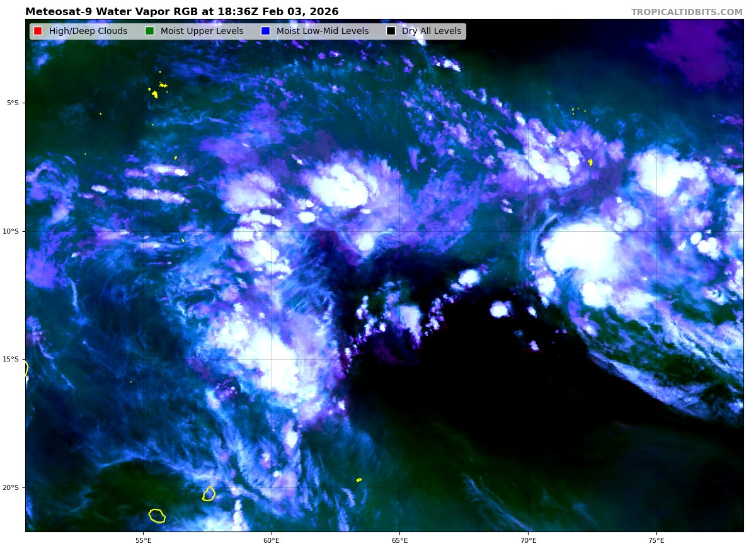Click the black Dry All Levels swatch
The width and height of the screenshot is (756, 546).
click(x=391, y=31)
